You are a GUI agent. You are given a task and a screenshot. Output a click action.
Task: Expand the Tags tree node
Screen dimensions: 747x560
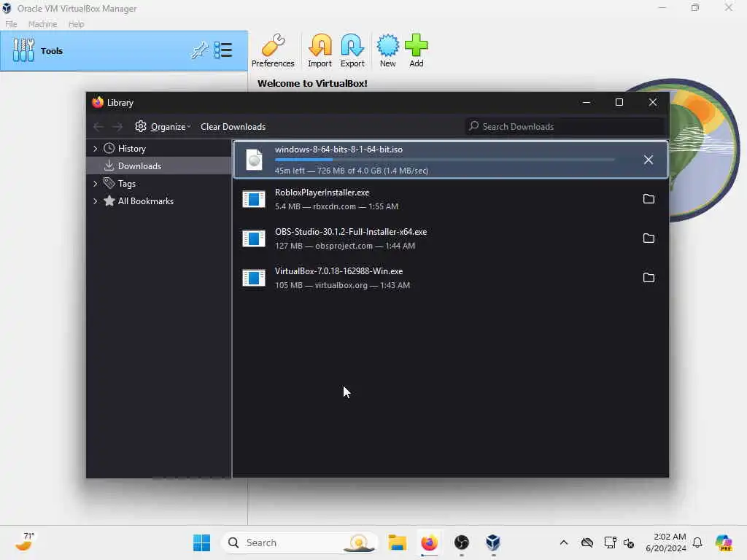click(96, 183)
